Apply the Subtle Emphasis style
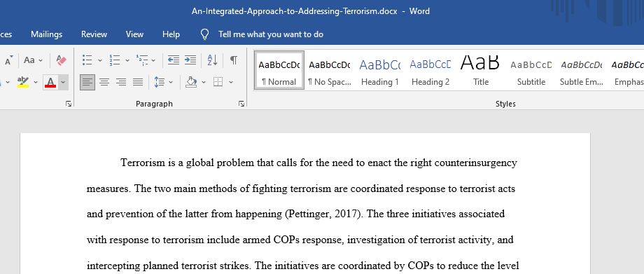 581,69
